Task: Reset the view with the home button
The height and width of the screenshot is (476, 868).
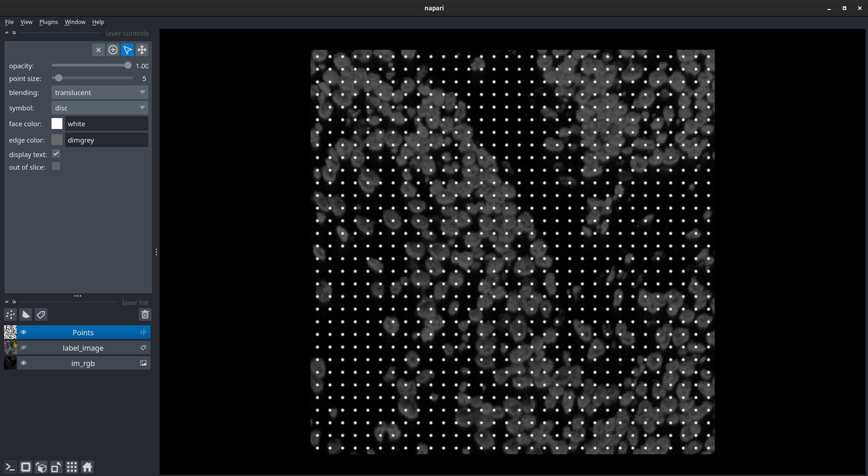Action: tap(86, 467)
